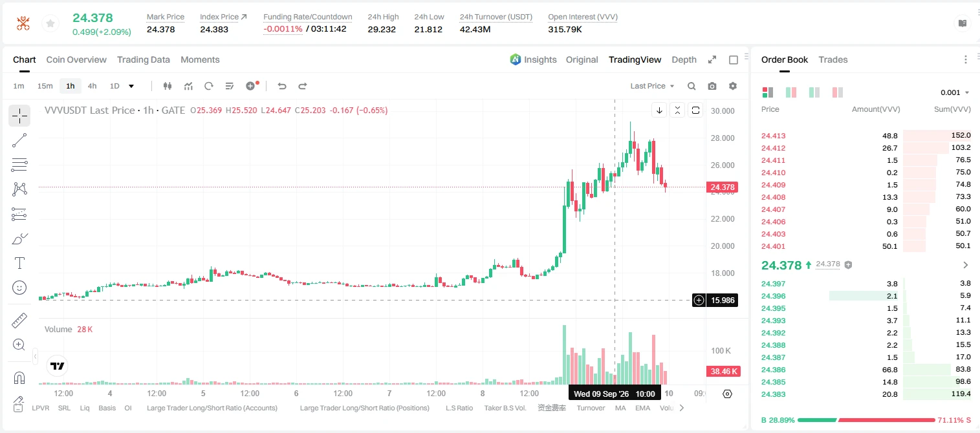Click the ask price 24.413 row
The height and width of the screenshot is (433, 980).
(x=866, y=136)
